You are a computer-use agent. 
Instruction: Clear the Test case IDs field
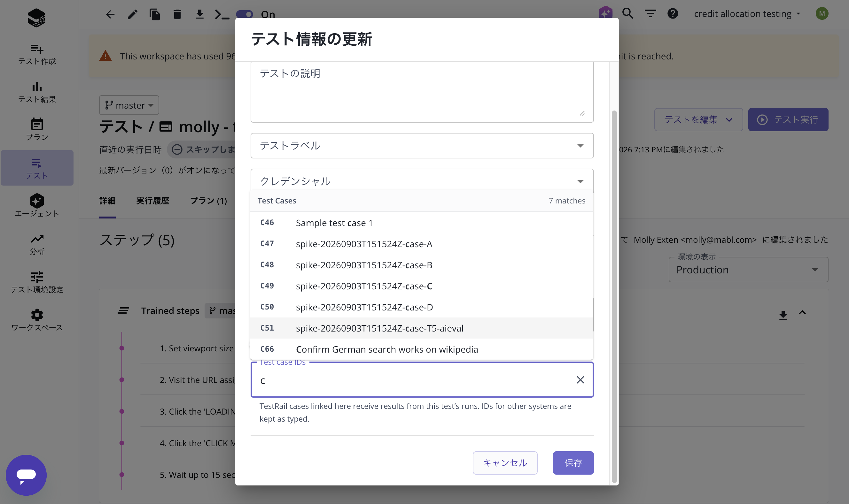[x=580, y=380]
